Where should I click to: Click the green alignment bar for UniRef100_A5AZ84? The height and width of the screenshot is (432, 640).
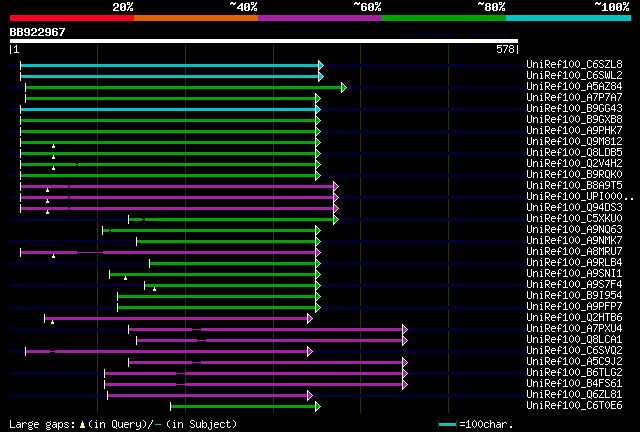[184, 87]
